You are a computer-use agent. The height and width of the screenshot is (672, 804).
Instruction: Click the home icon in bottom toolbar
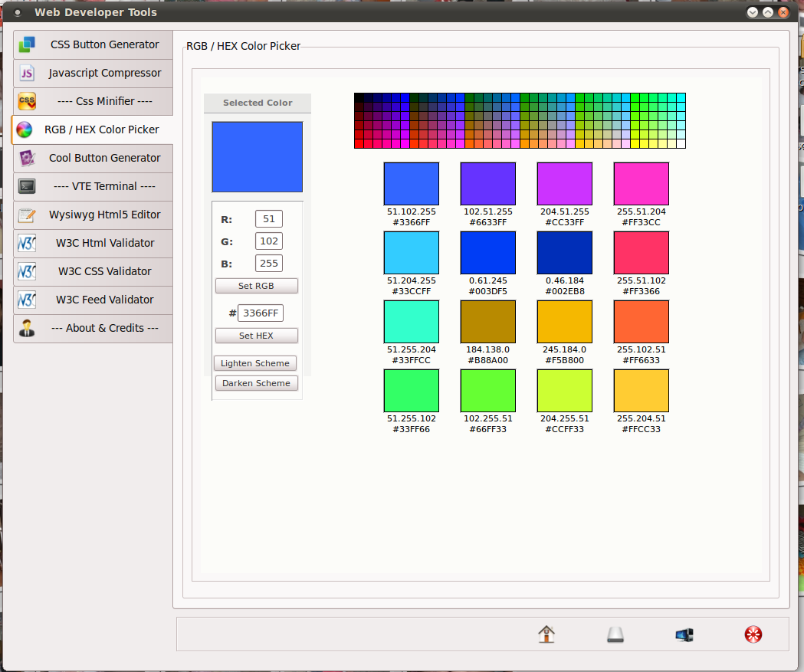point(546,634)
